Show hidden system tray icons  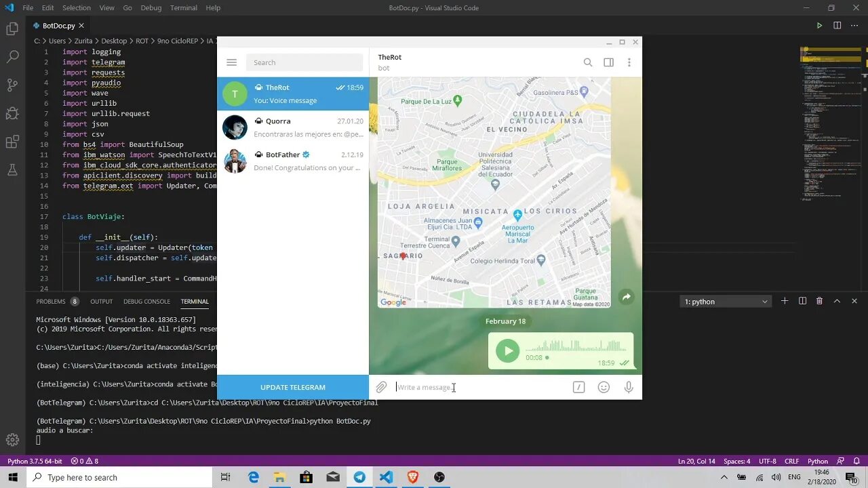[x=724, y=477]
